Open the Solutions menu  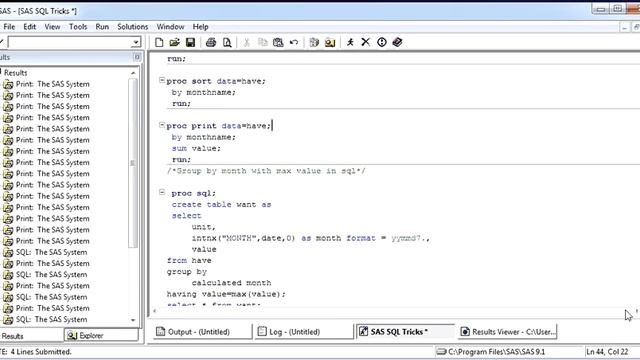[x=133, y=27]
